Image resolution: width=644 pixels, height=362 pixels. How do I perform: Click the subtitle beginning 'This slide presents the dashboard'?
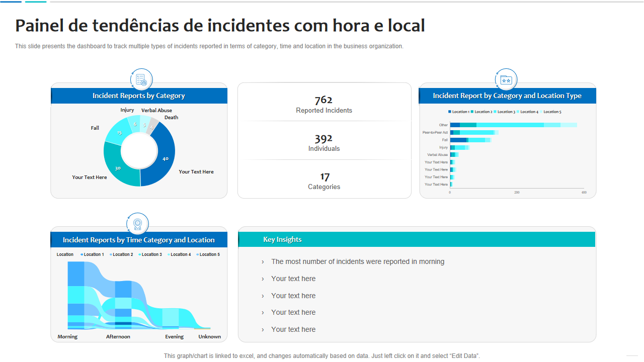point(209,46)
